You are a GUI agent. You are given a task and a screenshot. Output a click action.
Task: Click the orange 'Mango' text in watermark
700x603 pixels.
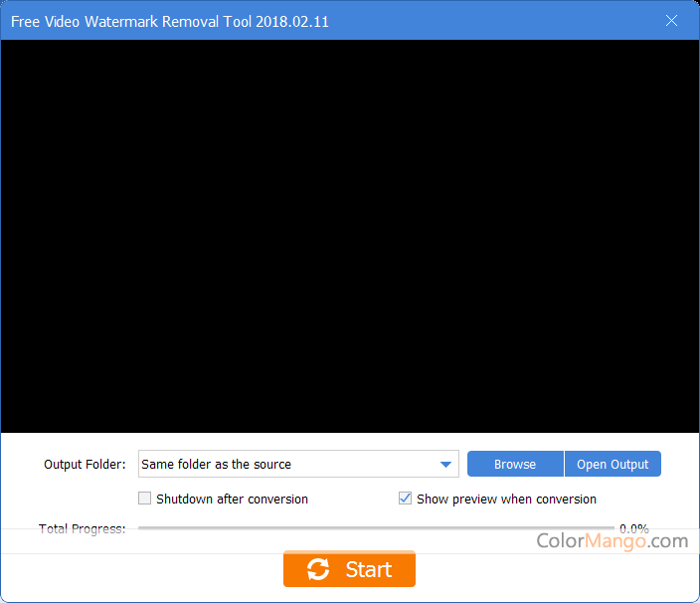[x=618, y=541]
